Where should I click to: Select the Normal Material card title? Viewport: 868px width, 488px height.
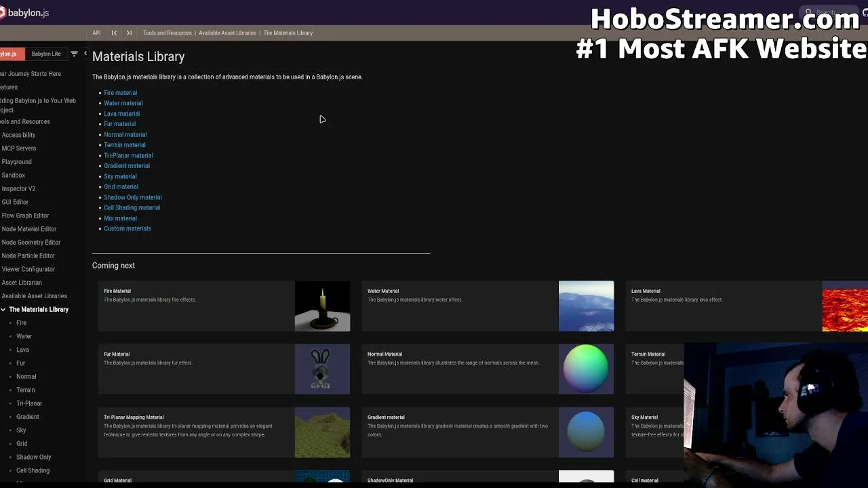[x=384, y=354]
